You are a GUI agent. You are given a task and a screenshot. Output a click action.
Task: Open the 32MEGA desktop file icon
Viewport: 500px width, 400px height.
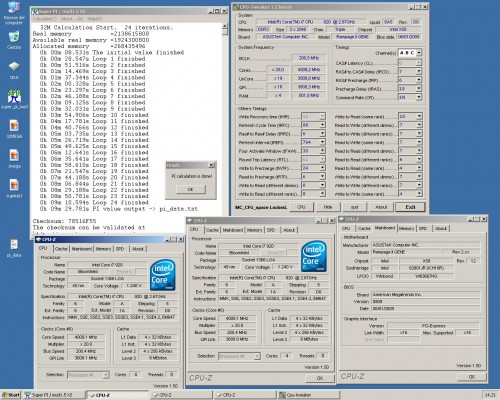pos(14,126)
